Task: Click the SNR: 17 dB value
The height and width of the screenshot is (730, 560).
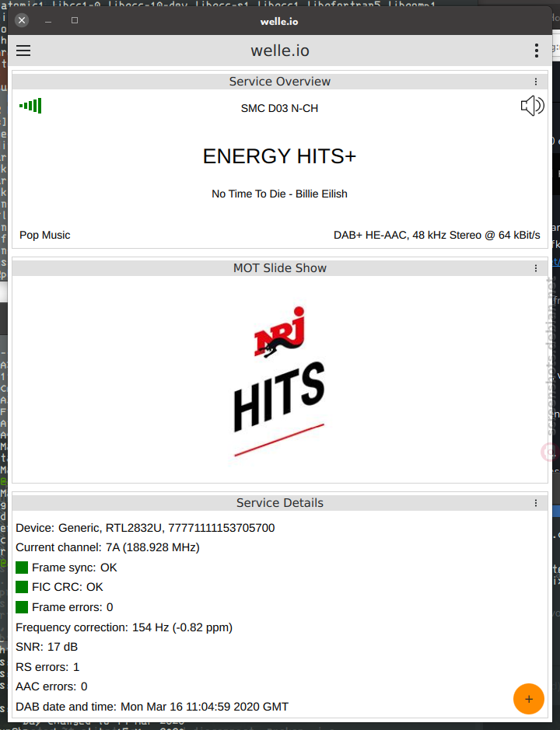Action: [x=47, y=647]
